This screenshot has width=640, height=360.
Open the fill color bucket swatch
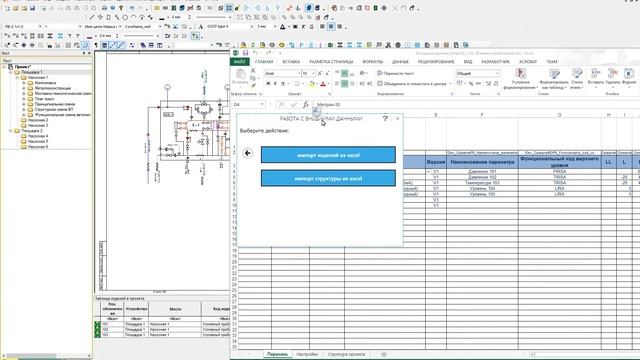coord(311,84)
